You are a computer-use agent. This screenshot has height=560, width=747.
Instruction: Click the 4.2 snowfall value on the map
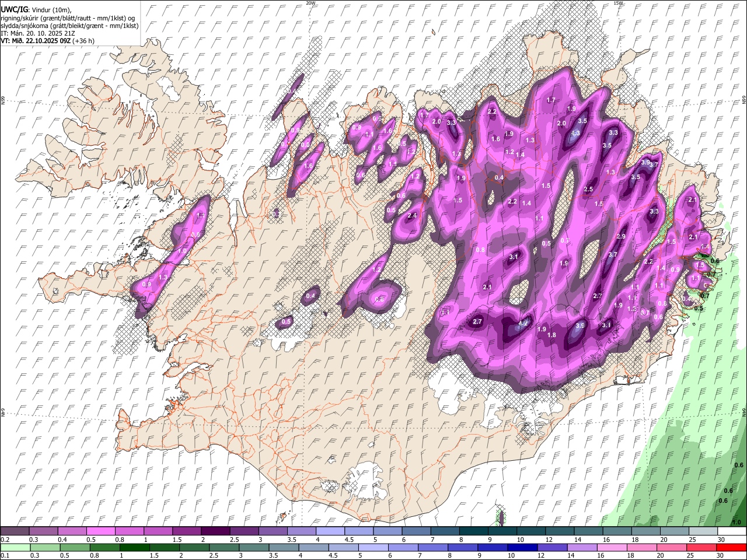pyautogui.click(x=523, y=323)
